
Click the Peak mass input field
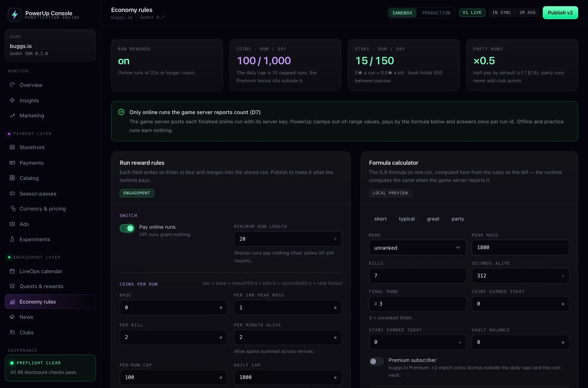(x=520, y=248)
